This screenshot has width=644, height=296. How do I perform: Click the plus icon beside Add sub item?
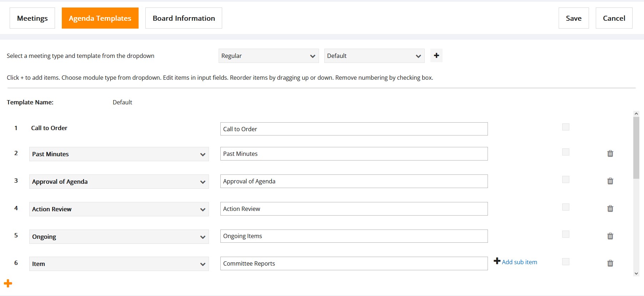[497, 261]
